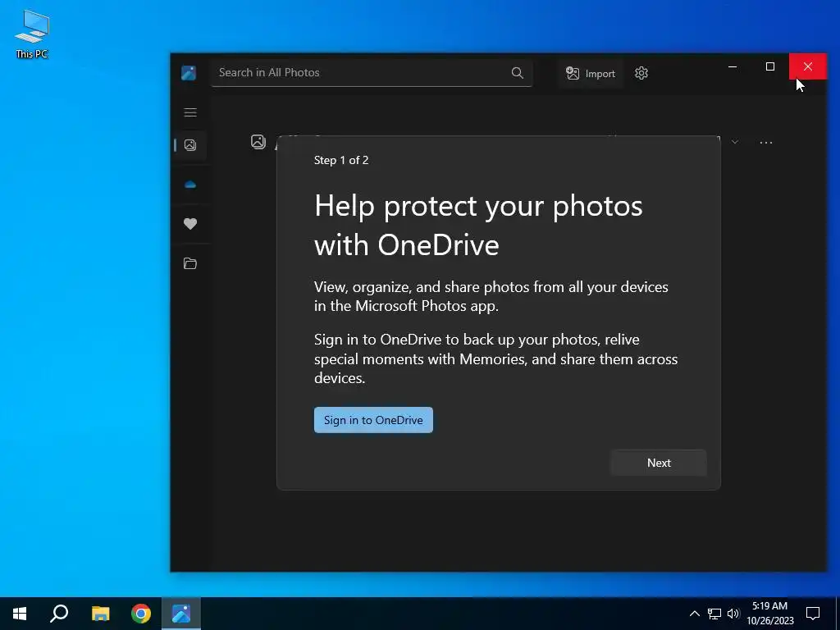Open taskbar search
The height and width of the screenshot is (630, 840).
click(59, 614)
